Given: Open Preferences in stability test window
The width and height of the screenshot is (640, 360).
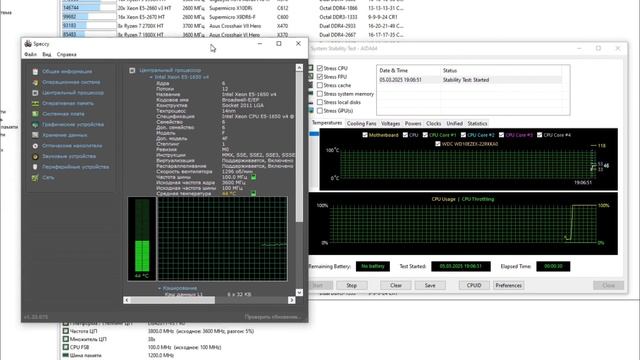Looking at the screenshot, I should pos(509,285).
